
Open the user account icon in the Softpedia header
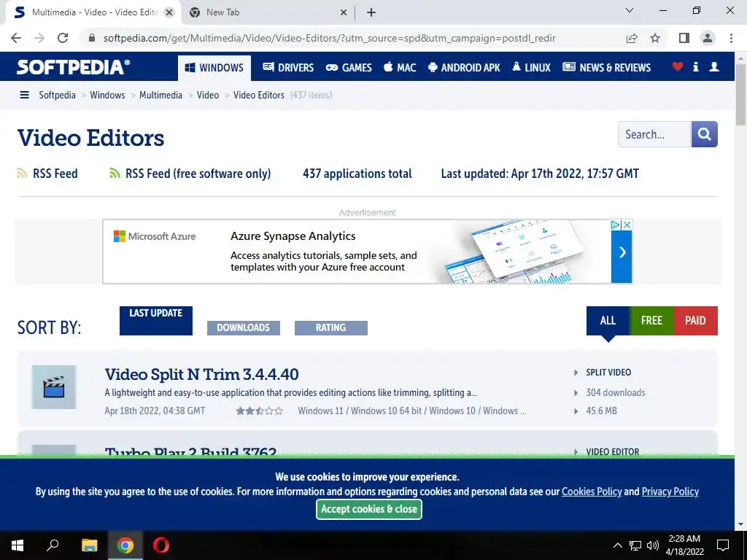coord(713,66)
